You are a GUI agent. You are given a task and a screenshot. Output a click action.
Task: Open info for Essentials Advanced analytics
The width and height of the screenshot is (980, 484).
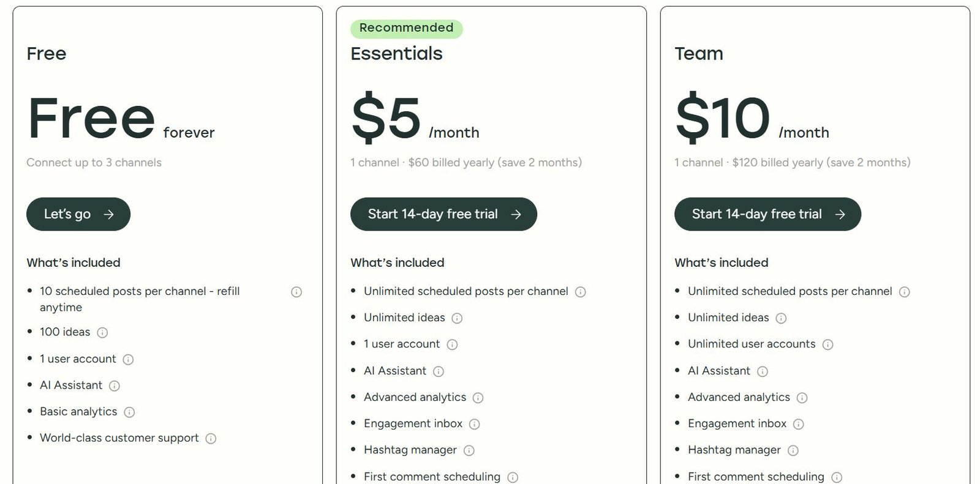(x=478, y=398)
